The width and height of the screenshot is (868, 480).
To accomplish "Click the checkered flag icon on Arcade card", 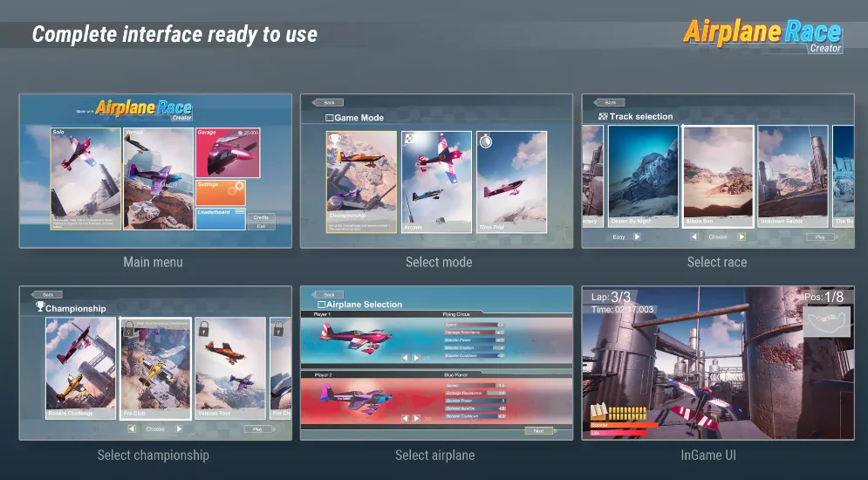I will click(410, 139).
